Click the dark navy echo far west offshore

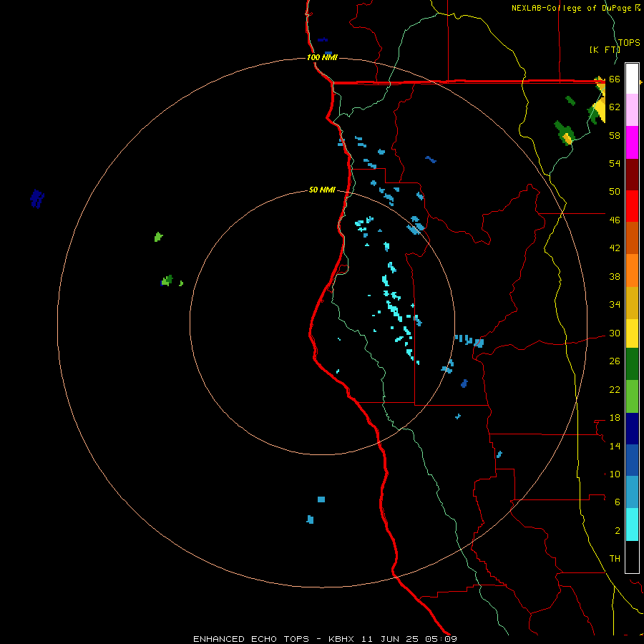[37, 199]
